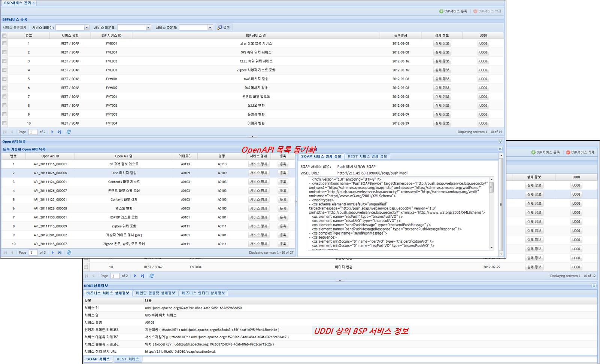Click 등록 button for BP 고객 정보 리스트
This screenshot has width=600, height=364.
point(283,164)
